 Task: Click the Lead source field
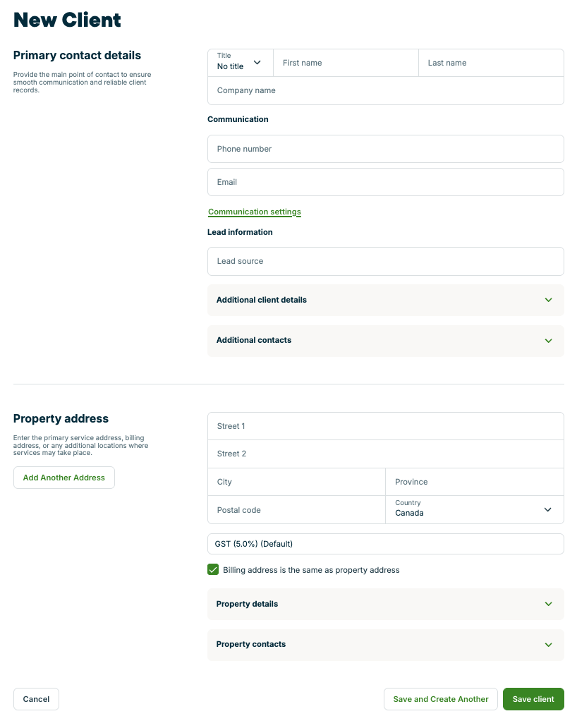coord(385,261)
